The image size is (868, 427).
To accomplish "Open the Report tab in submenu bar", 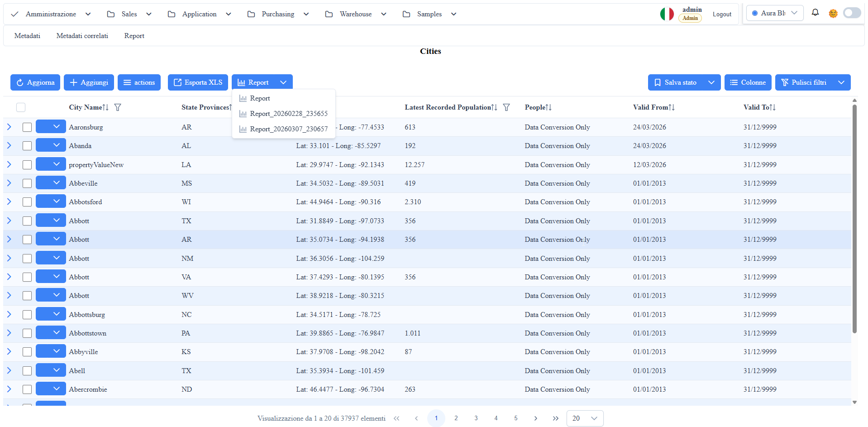I will pos(134,36).
